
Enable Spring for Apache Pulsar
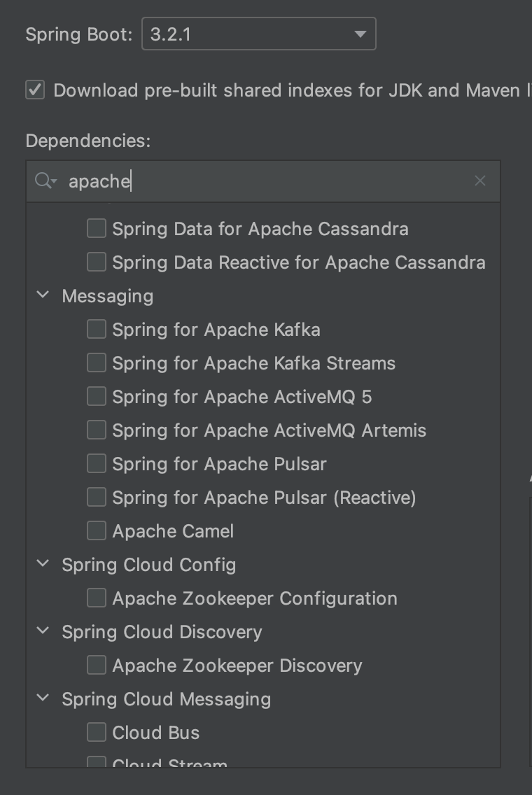pos(97,463)
